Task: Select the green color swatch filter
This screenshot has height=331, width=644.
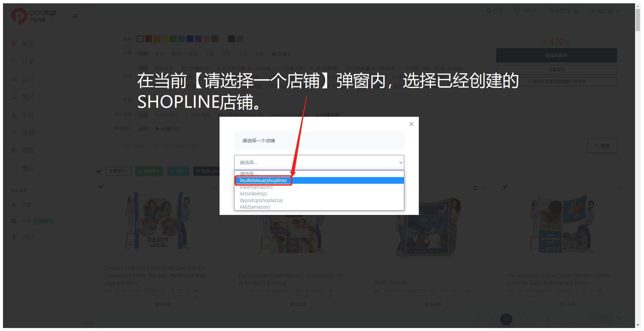Action: pos(173,39)
